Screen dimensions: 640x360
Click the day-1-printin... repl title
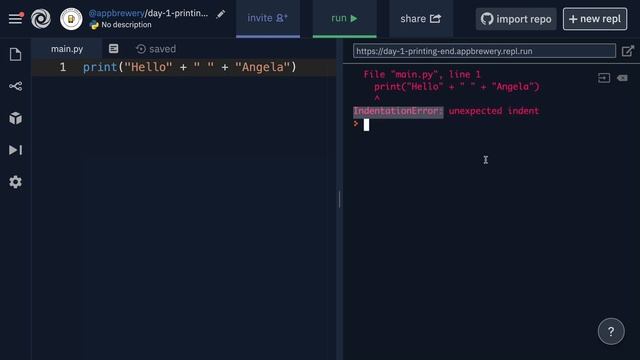[178, 13]
